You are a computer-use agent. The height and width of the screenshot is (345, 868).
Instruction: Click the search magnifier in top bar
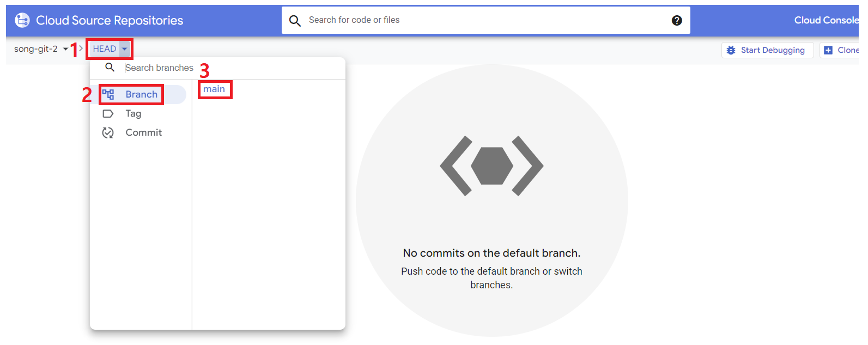[x=295, y=21]
